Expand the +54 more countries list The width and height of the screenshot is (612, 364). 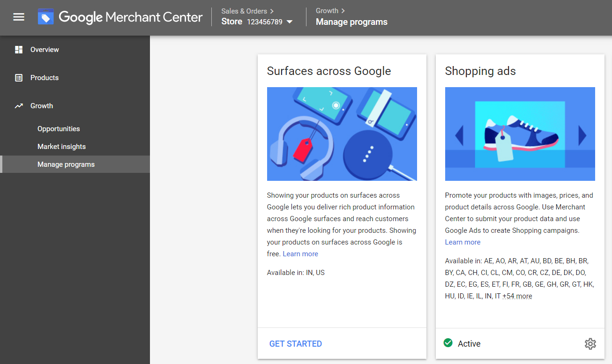point(517,296)
